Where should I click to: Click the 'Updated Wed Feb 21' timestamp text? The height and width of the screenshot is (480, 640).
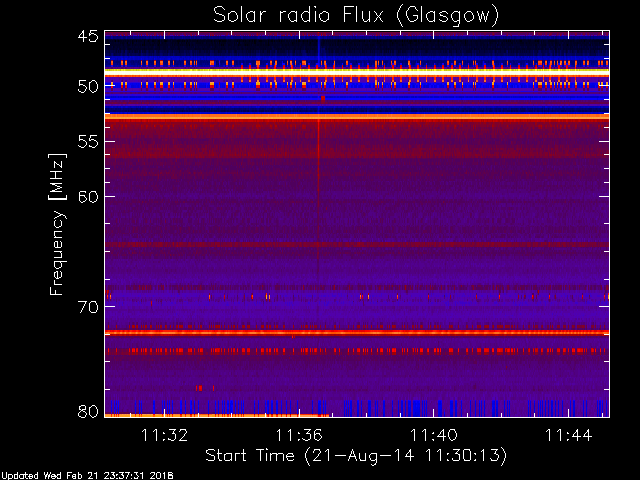87,476
